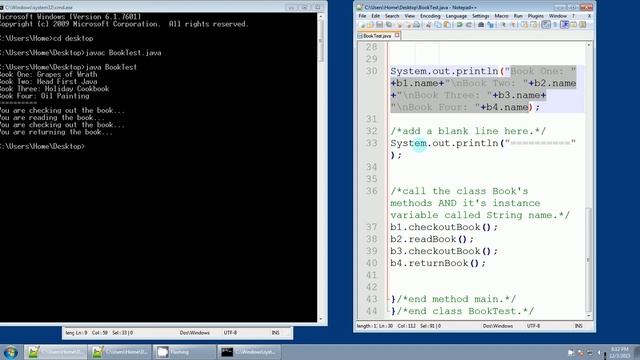Open the Settings menu
Viewport: 640px width, 360px height.
480,16
